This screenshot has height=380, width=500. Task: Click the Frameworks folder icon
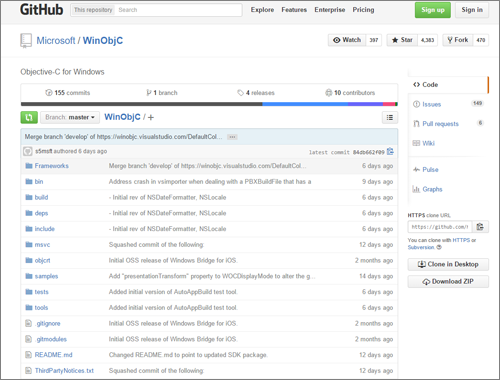[x=29, y=166]
